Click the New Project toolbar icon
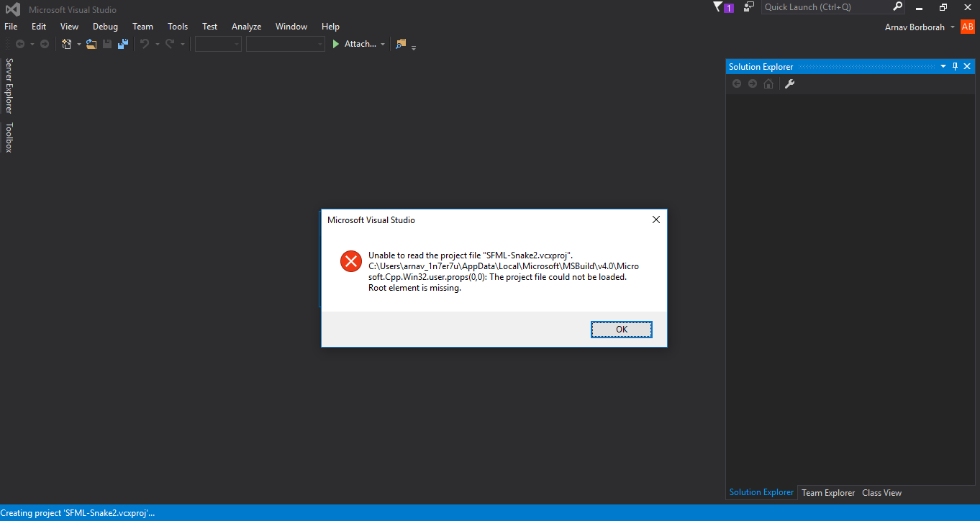Screen dimensions: 980x521 pos(67,43)
